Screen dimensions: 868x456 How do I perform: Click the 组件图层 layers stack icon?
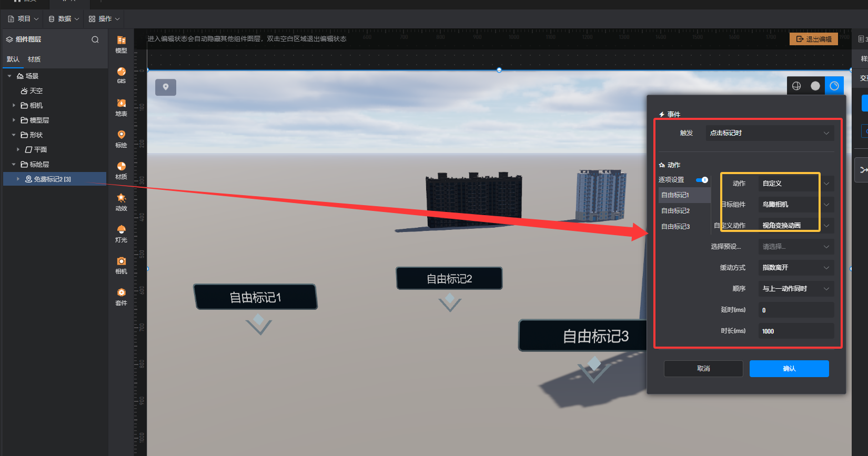(x=9, y=39)
